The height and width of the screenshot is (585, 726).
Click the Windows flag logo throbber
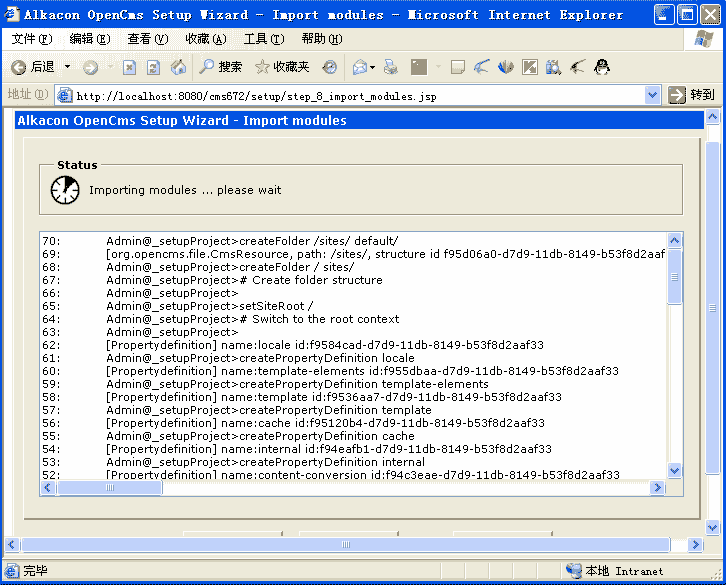[x=704, y=39]
